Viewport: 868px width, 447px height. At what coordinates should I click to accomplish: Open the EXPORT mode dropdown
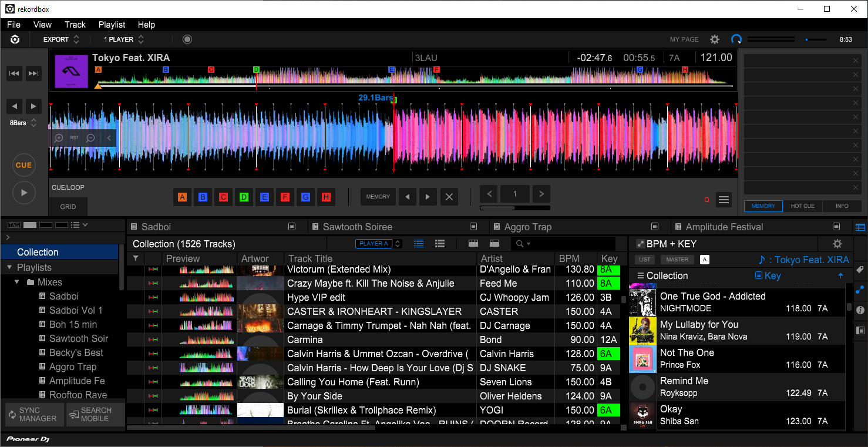click(x=61, y=39)
